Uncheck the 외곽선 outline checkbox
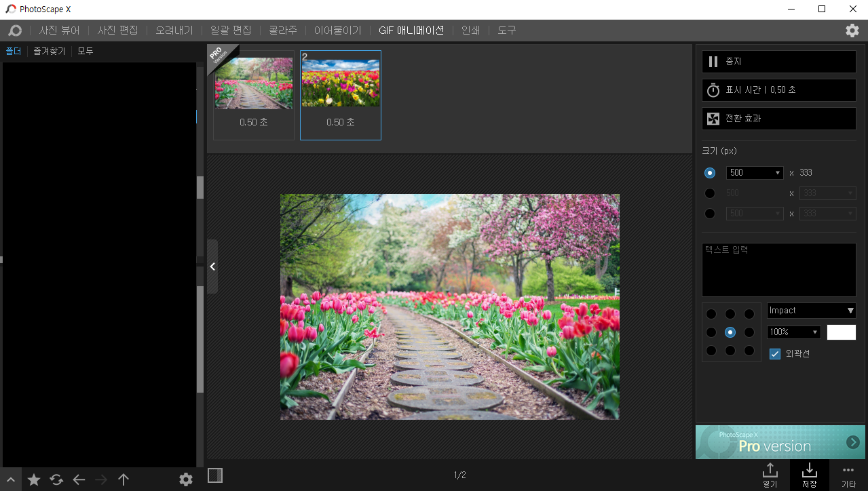 774,353
